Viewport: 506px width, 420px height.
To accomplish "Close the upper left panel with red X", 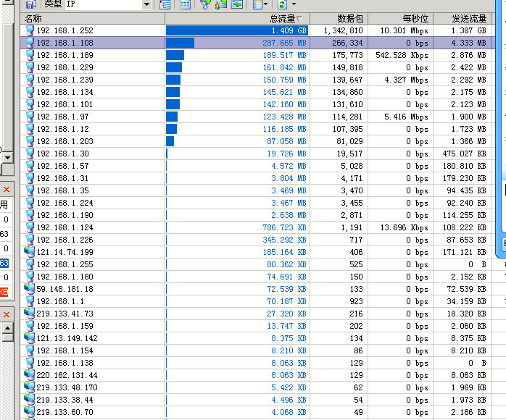I will (7, 190).
